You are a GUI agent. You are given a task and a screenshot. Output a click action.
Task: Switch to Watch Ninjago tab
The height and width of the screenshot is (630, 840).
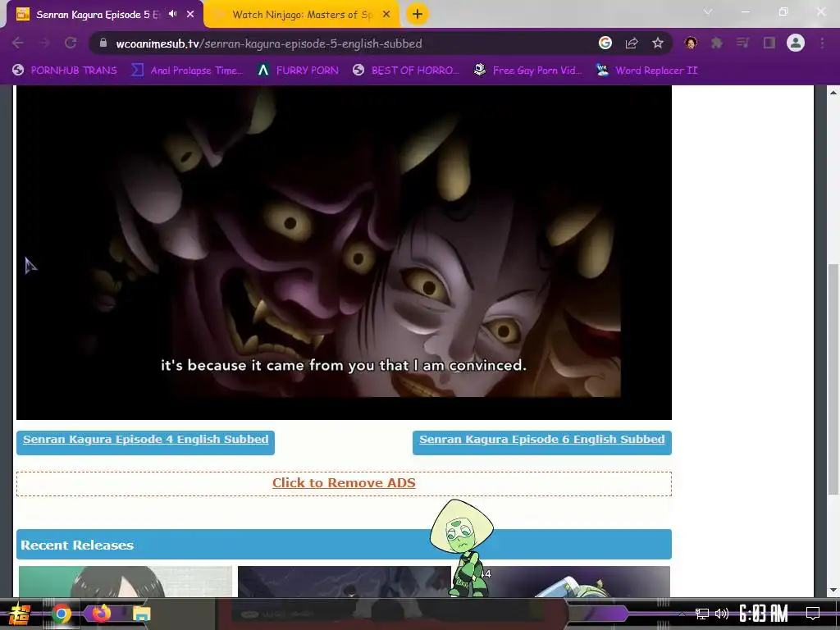click(302, 15)
